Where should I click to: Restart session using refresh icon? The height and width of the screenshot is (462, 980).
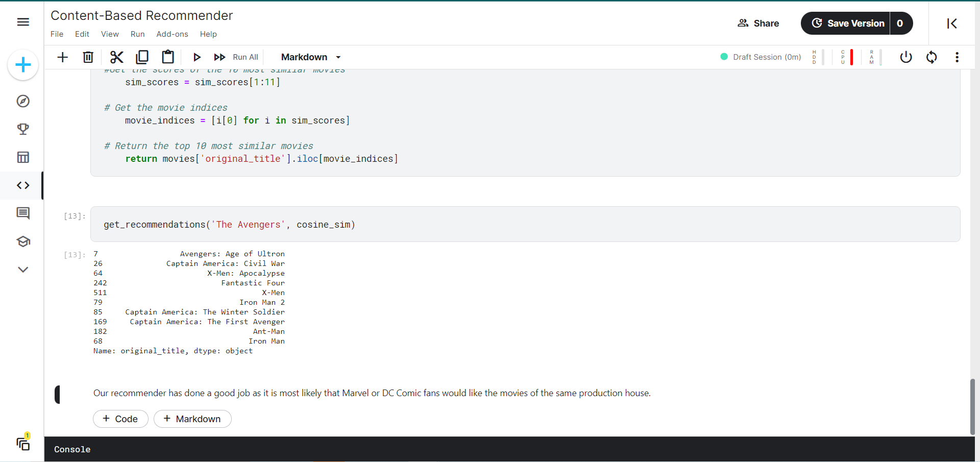[x=932, y=57]
